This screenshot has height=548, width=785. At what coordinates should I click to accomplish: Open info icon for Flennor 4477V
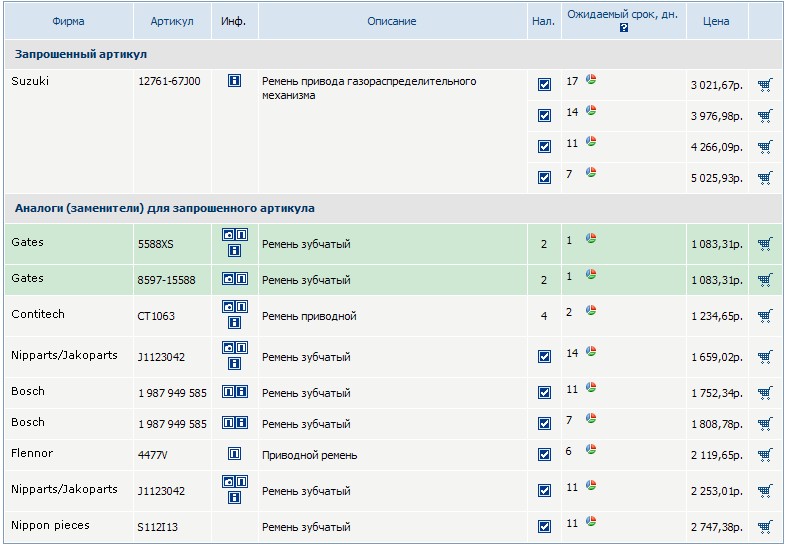tap(234, 454)
